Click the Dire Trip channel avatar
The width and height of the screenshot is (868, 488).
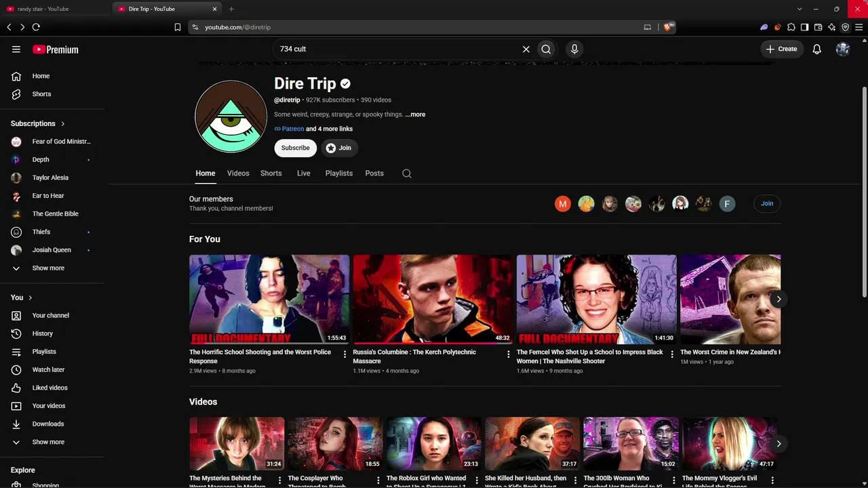tap(231, 116)
